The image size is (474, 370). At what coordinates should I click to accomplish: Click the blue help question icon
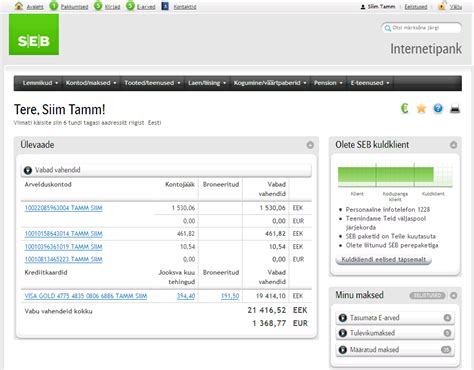pyautogui.click(x=438, y=108)
